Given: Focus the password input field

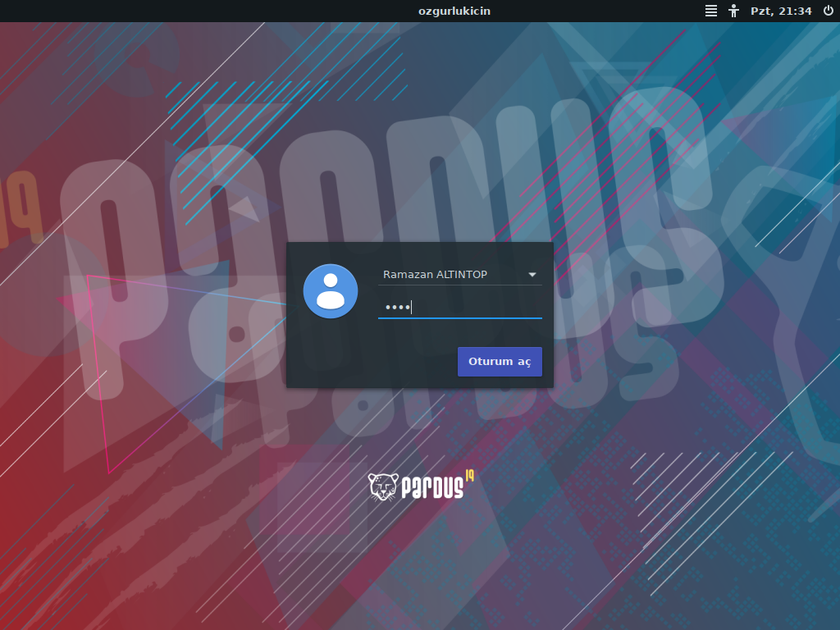Looking at the screenshot, I should coord(459,307).
